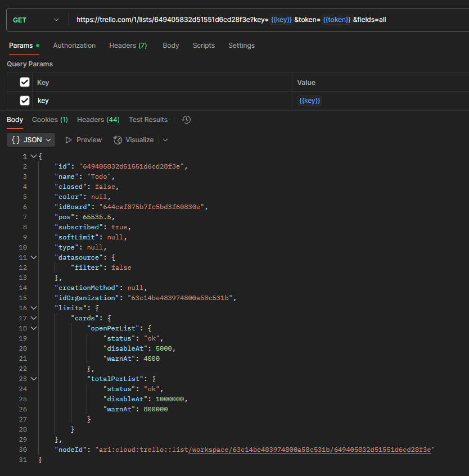Switch to the Authorization tab
This screenshot has width=469, height=476.
pos(74,46)
